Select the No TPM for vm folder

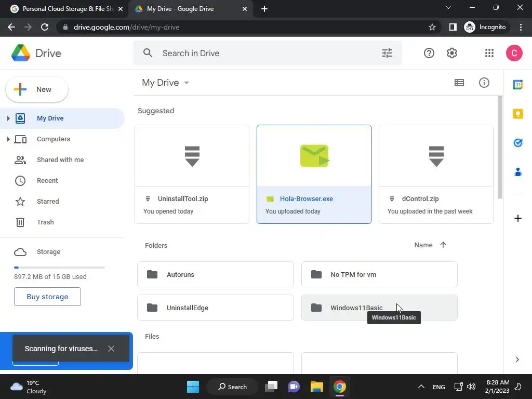pos(379,274)
